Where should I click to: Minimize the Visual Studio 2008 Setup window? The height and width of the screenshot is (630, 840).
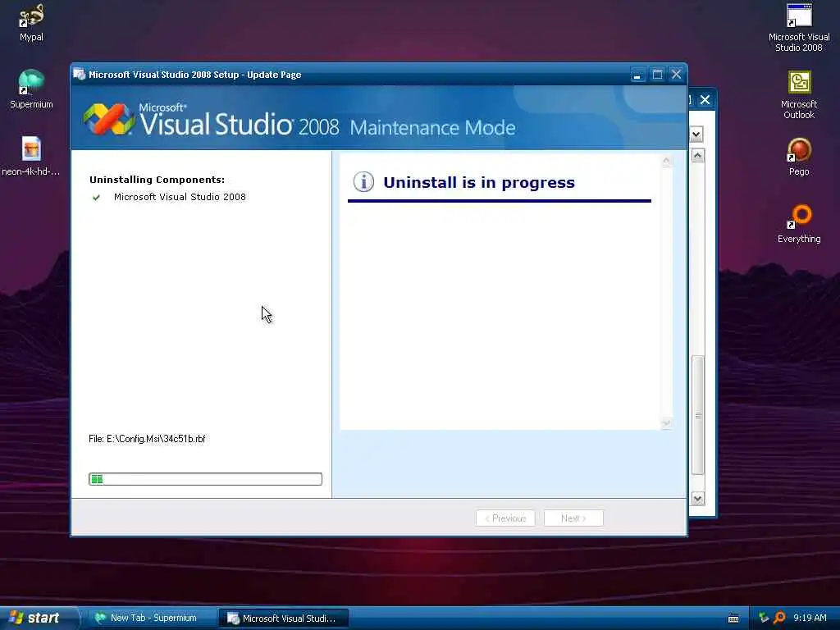[x=637, y=75]
